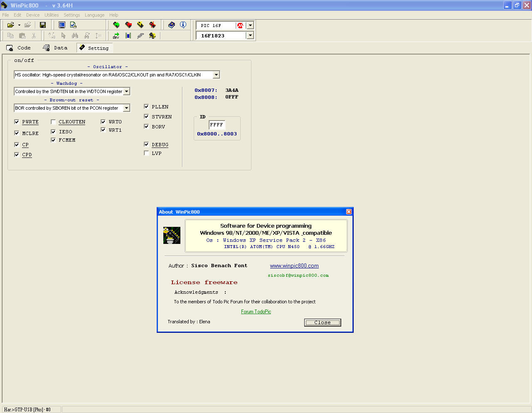Click the paste icon in lower toolbar
Image resolution: width=532 pixels, height=413 pixels.
pyautogui.click(x=22, y=36)
